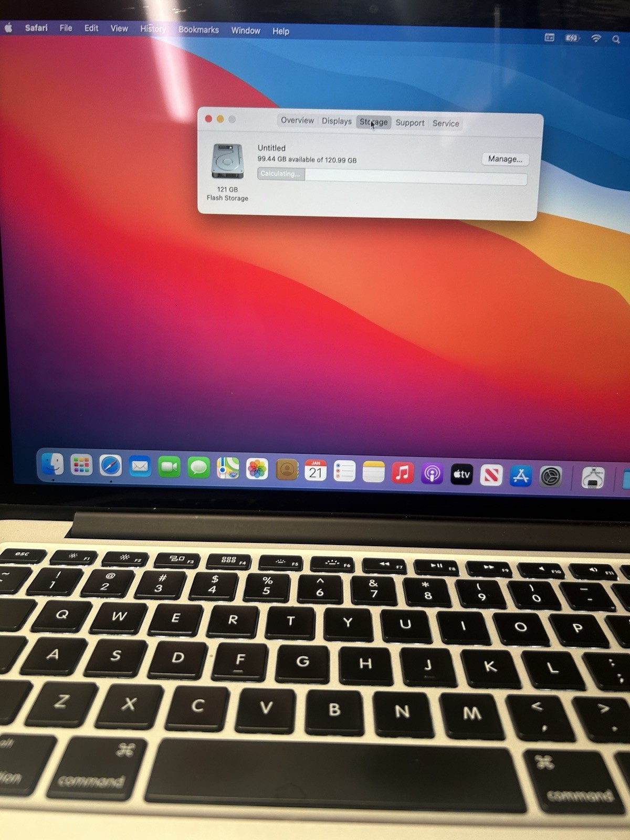
Task: Open the View menu
Action: [119, 28]
